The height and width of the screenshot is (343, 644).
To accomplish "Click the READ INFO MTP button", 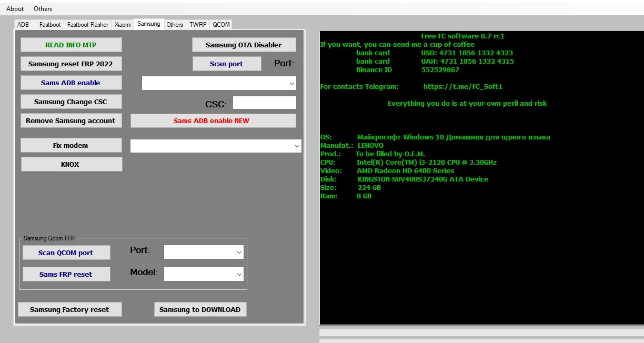I will (71, 45).
